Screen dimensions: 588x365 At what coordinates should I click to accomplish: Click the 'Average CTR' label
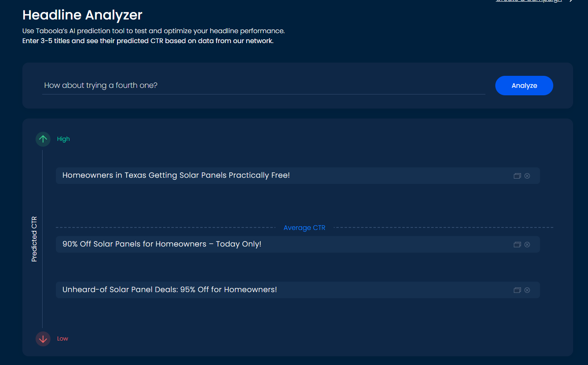pyautogui.click(x=305, y=227)
